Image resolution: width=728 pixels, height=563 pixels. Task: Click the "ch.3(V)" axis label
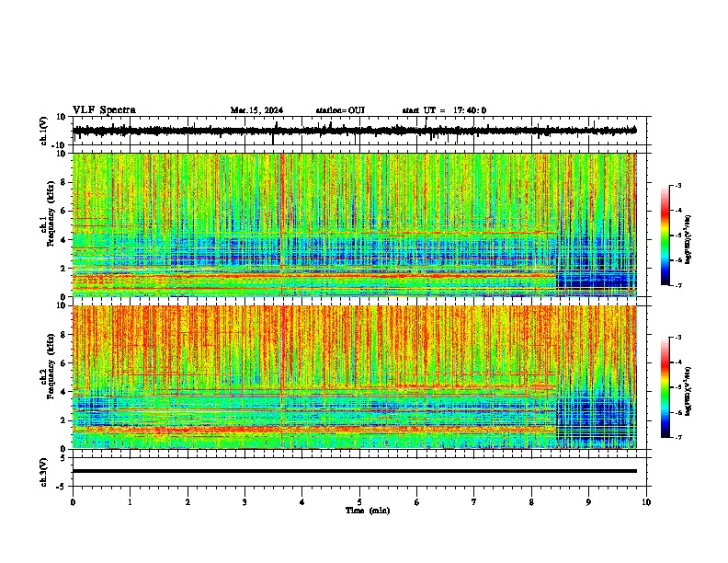tap(44, 473)
